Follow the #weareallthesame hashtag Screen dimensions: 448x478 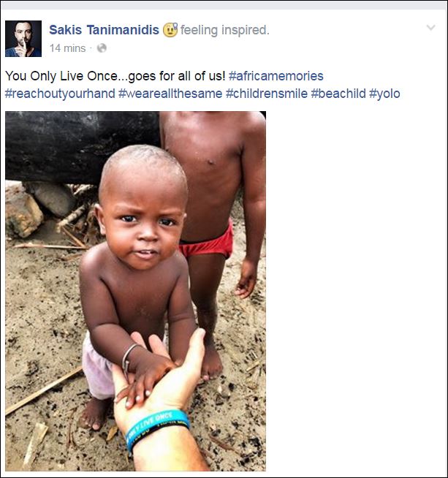pyautogui.click(x=170, y=94)
